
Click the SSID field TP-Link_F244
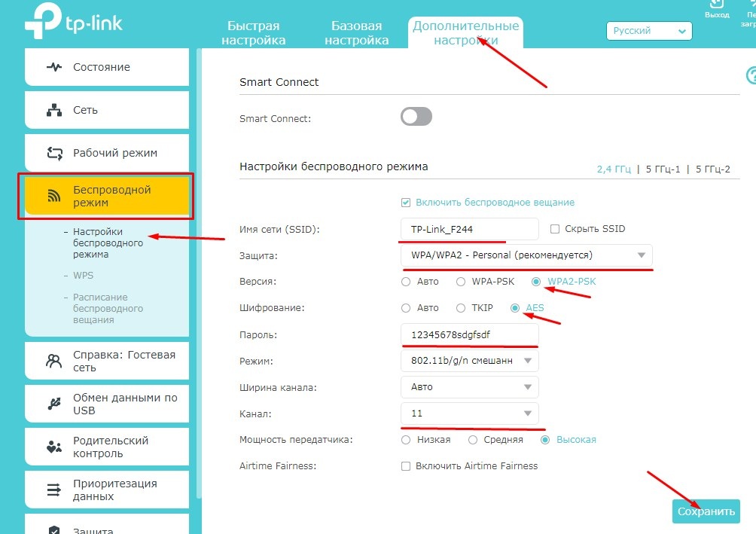tap(470, 229)
